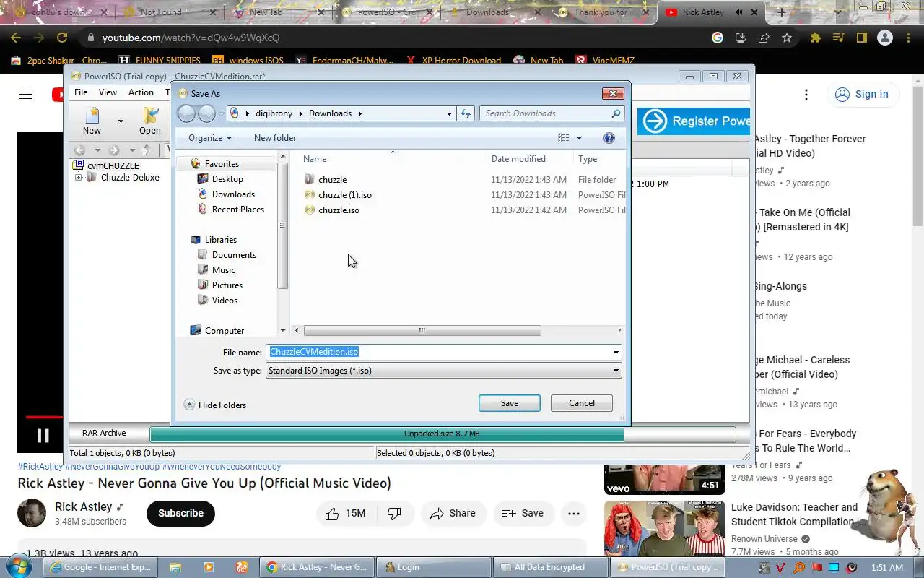Select cvmCHUZZLE in PowerISO tree
This screenshot has height=578, width=924.
[113, 165]
